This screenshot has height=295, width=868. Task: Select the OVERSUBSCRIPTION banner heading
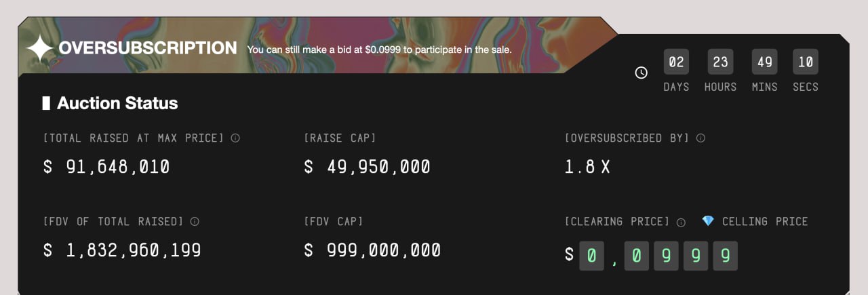coord(148,48)
